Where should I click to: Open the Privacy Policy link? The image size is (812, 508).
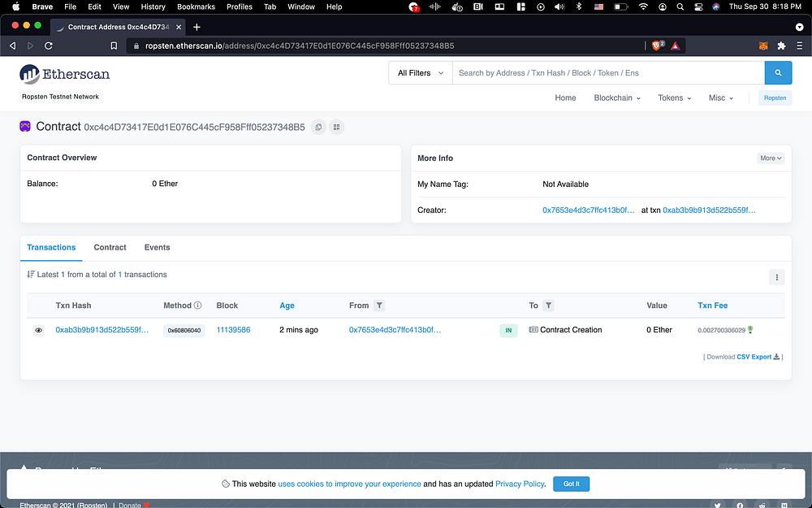tap(520, 484)
